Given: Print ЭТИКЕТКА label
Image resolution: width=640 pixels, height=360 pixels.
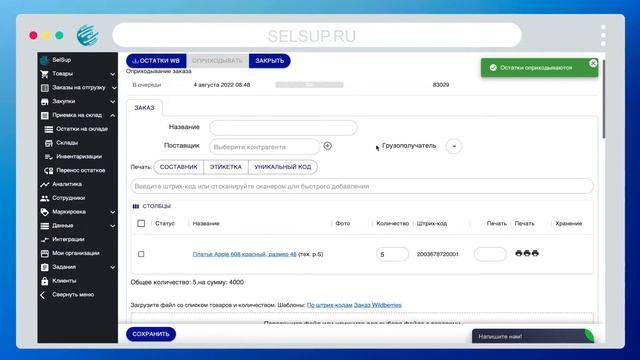Looking at the screenshot, I should pyautogui.click(x=226, y=167).
